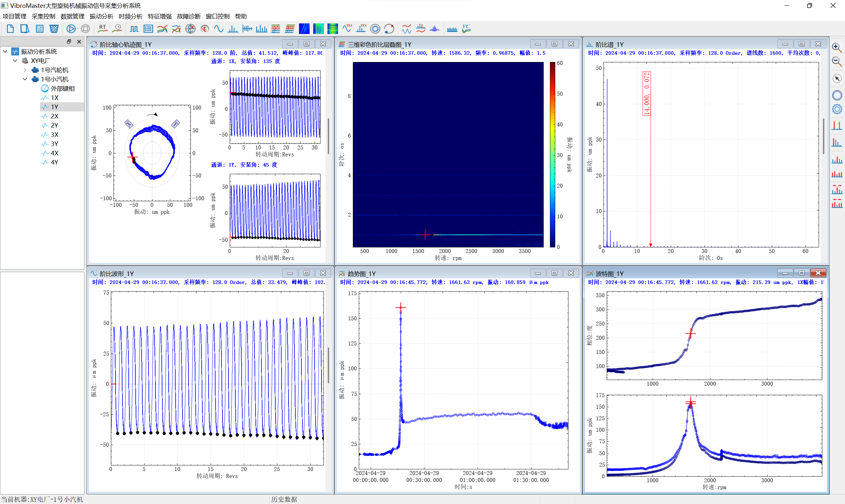Open the 特征增强 menu
The width and height of the screenshot is (845, 504).
click(160, 16)
